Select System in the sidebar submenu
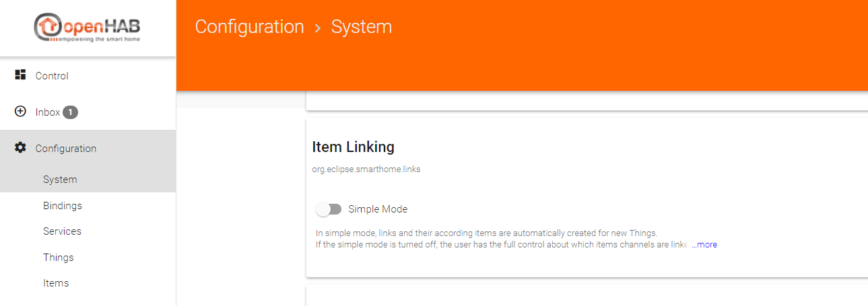 (60, 180)
